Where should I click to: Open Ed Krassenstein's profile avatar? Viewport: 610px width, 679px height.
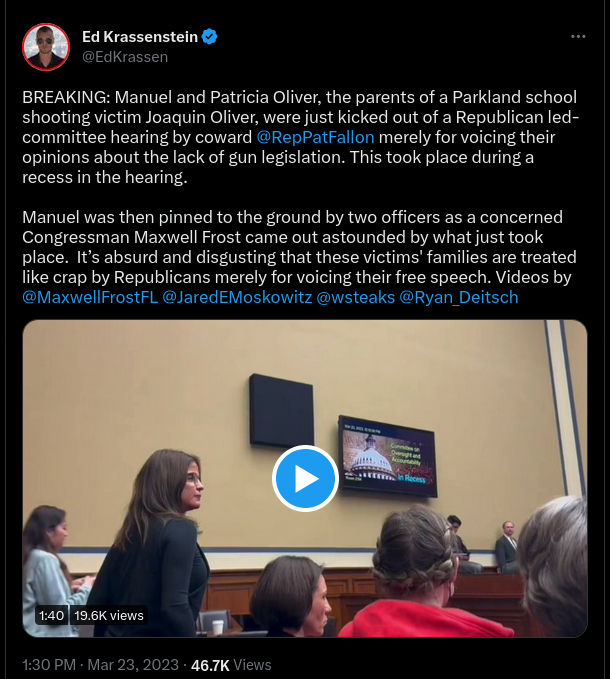[x=46, y=47]
